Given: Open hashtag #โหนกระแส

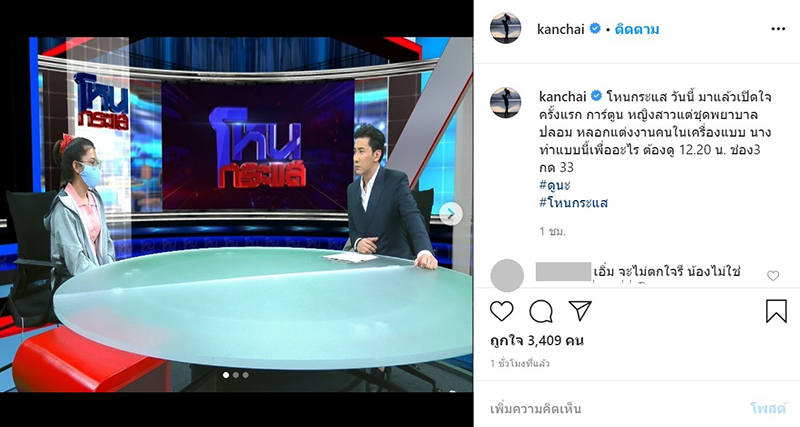Looking at the screenshot, I should [x=573, y=203].
